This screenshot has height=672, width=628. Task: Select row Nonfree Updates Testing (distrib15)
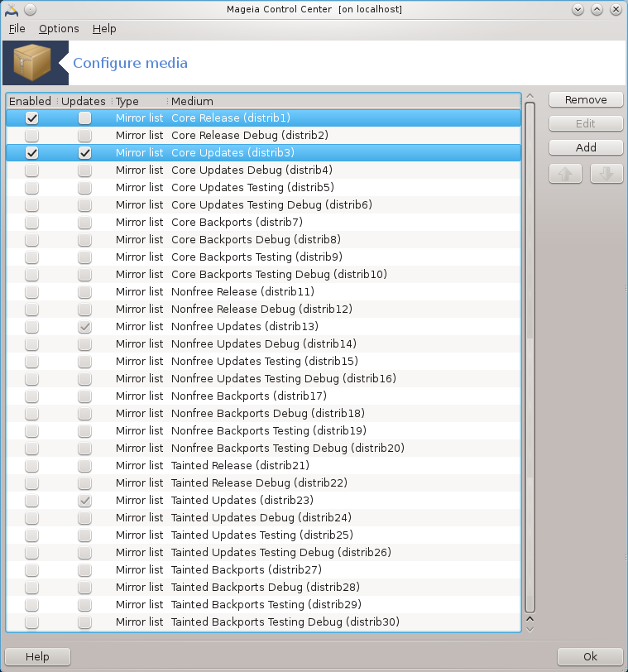point(263,362)
